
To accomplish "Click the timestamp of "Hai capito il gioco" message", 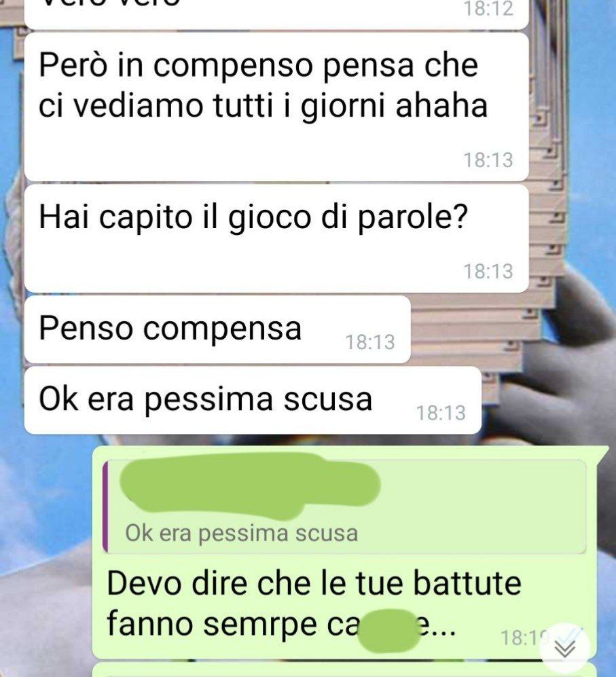I will click(488, 271).
